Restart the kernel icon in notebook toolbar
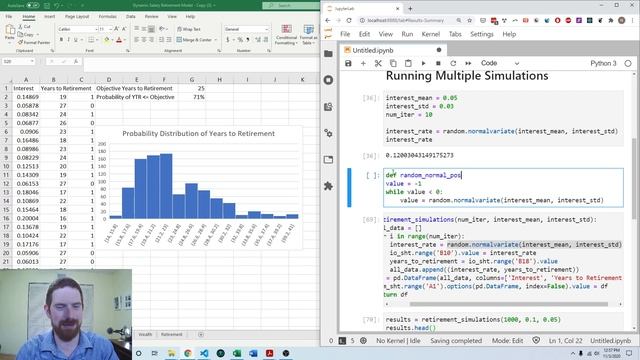Image resolution: width=640 pixels, height=360 pixels. pyautogui.click(x=453, y=63)
